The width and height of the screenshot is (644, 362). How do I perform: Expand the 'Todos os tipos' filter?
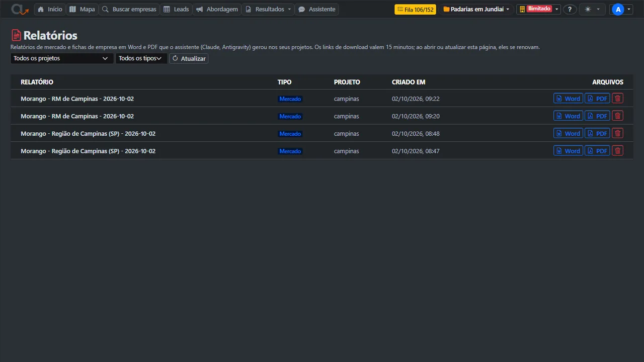[x=141, y=58]
